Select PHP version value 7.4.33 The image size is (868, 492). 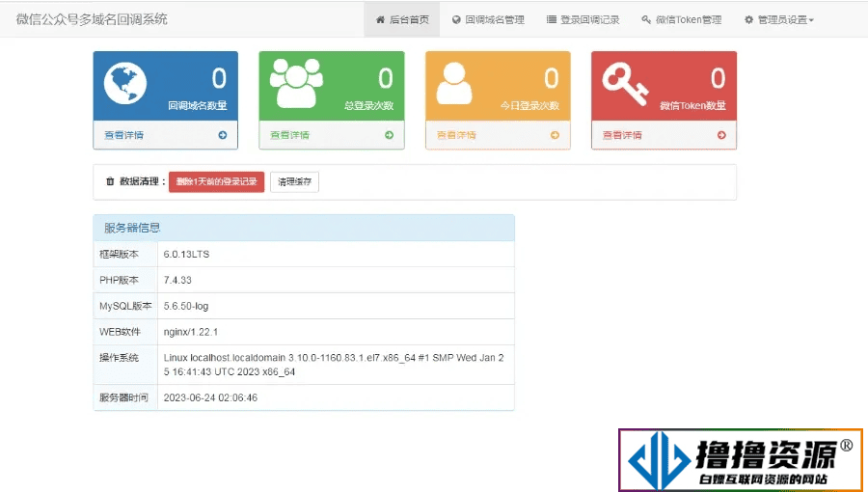click(177, 280)
